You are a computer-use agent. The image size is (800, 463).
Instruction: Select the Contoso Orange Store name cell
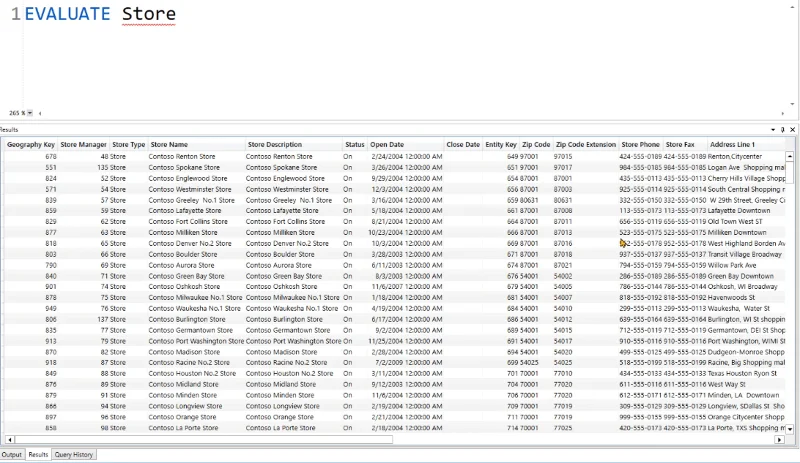196,417
